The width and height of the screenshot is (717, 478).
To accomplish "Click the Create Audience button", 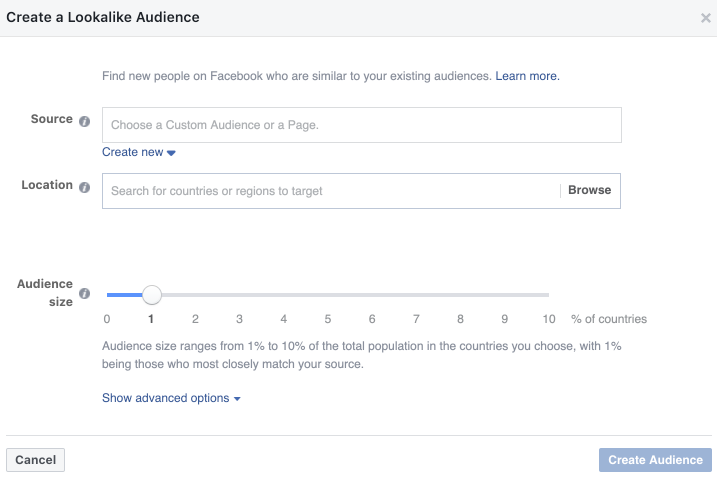I will click(x=655, y=460).
